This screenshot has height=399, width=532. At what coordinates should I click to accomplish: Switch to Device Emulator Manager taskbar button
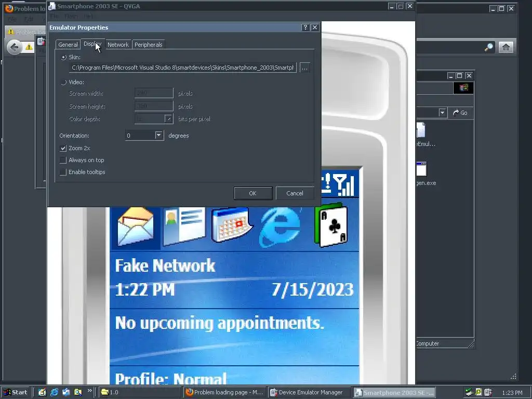tap(310, 393)
